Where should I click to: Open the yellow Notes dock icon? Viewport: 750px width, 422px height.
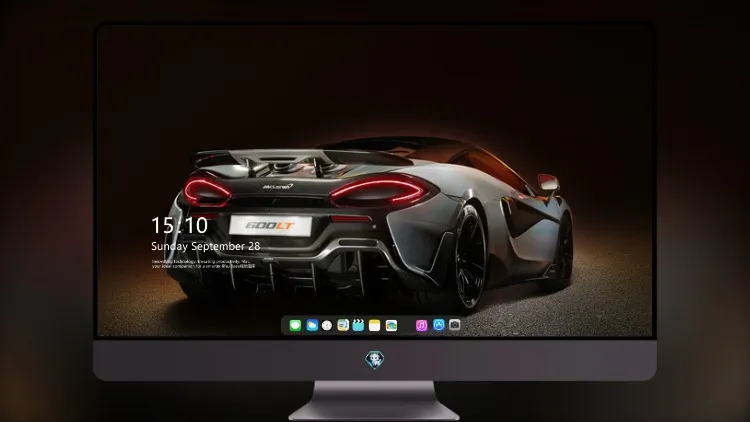pos(375,325)
